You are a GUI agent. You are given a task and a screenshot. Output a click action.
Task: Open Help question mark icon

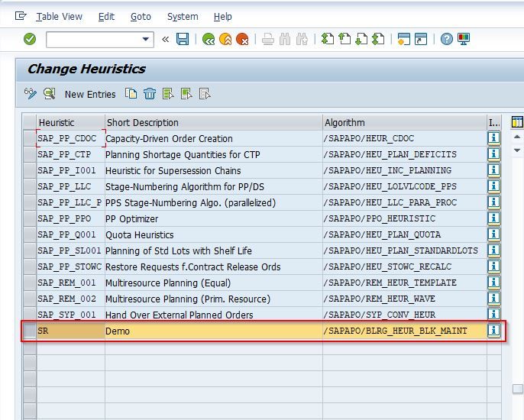point(446,39)
